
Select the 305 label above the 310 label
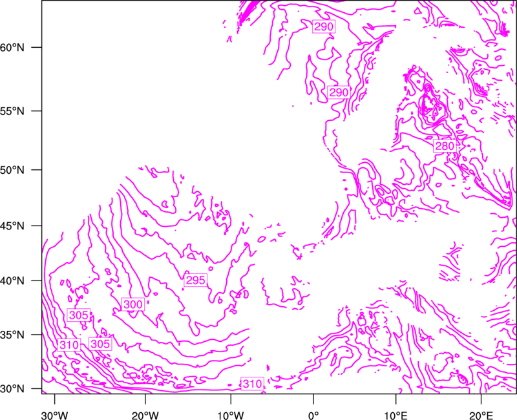click(78, 315)
